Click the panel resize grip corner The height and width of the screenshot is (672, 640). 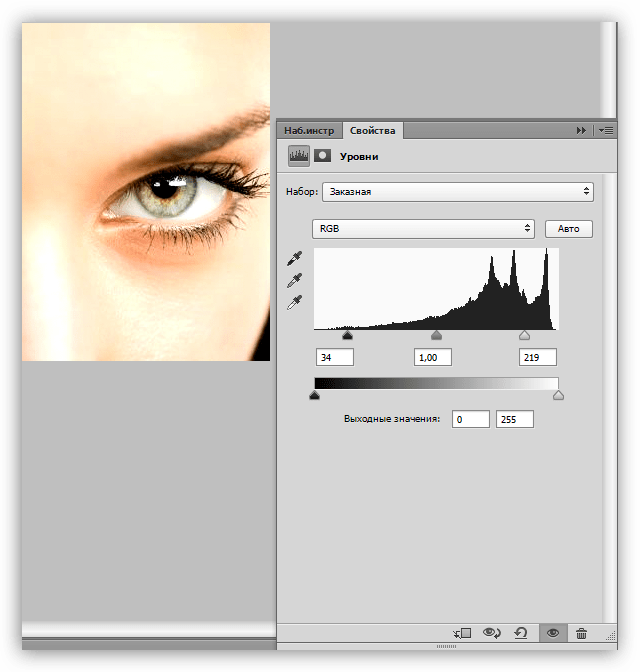coord(611,636)
